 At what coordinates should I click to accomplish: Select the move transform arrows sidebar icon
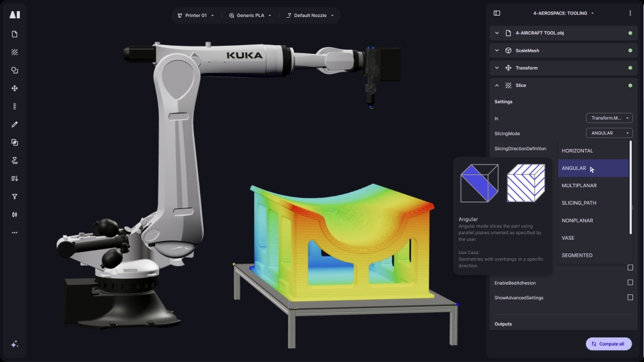(x=14, y=88)
